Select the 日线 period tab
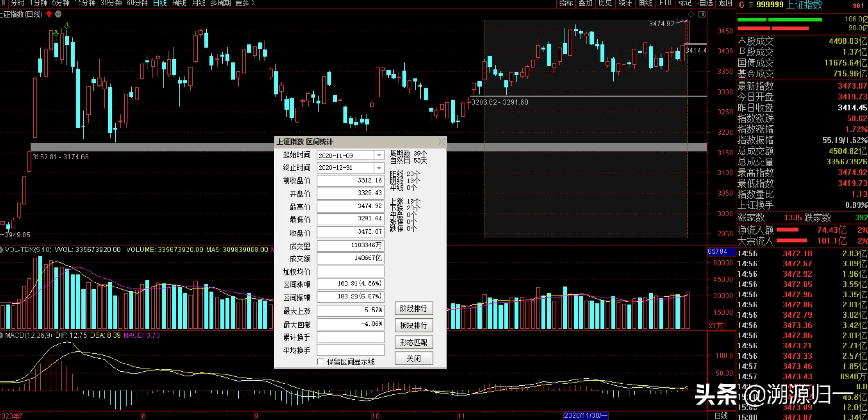Screen dimensions: 868x420 click(160, 3)
